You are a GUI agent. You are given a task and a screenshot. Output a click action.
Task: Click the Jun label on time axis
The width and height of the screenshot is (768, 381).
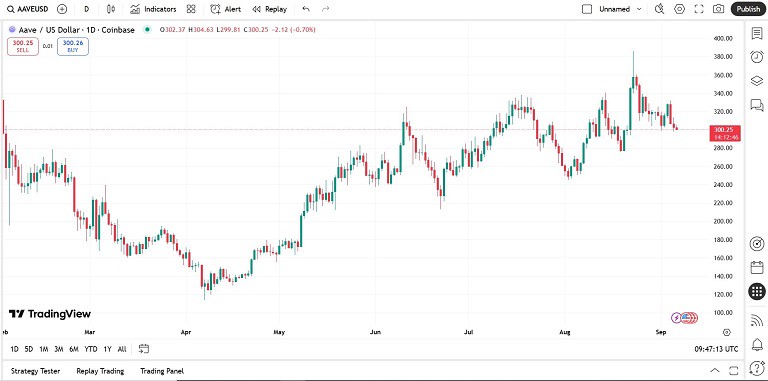coord(375,332)
